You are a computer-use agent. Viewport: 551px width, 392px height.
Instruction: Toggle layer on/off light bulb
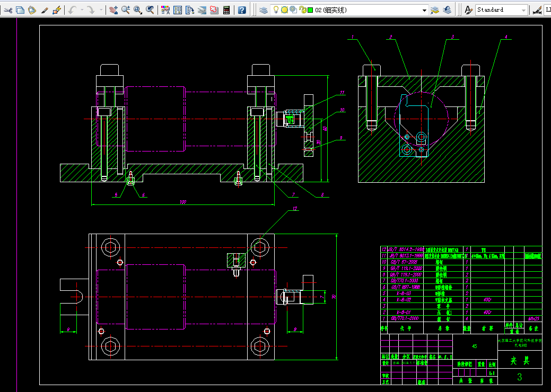(276, 10)
